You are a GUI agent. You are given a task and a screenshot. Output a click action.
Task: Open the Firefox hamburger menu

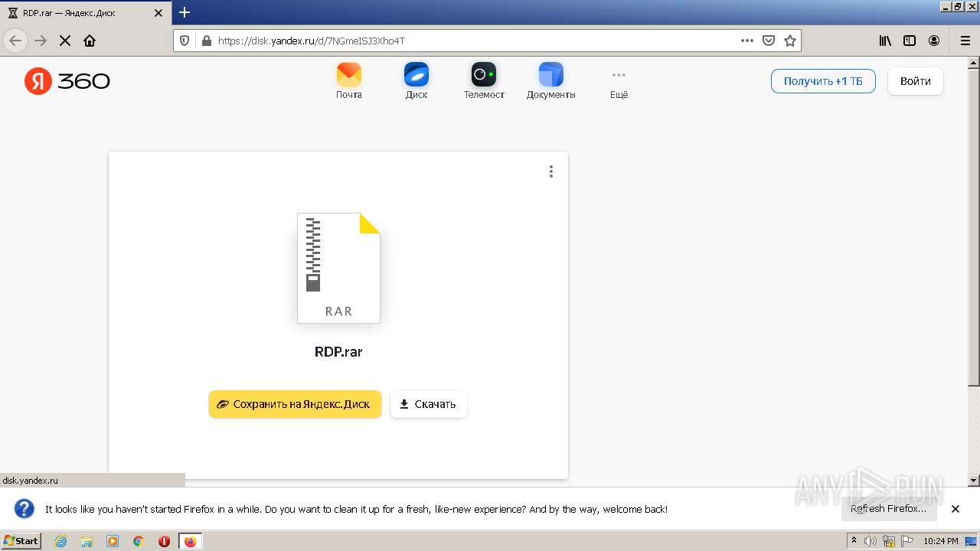click(x=965, y=41)
